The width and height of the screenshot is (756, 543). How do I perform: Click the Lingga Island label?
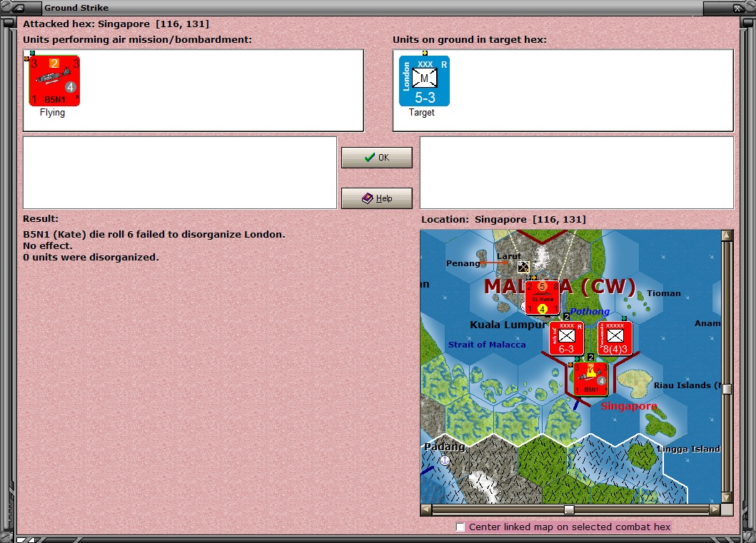tap(688, 449)
